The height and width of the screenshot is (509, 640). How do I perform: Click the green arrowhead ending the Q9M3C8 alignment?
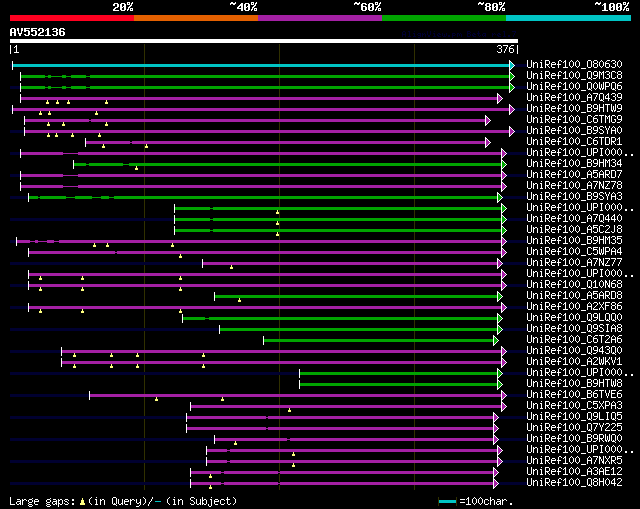click(x=512, y=76)
